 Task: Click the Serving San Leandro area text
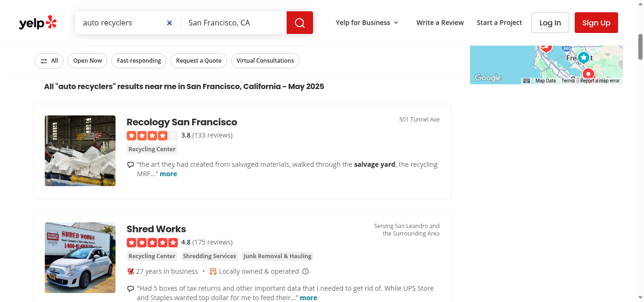click(407, 230)
